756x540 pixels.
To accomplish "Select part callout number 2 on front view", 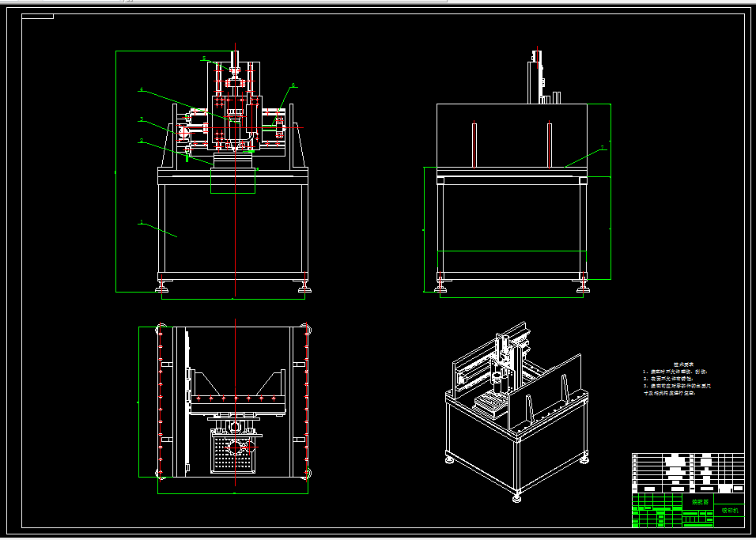I will (142, 141).
